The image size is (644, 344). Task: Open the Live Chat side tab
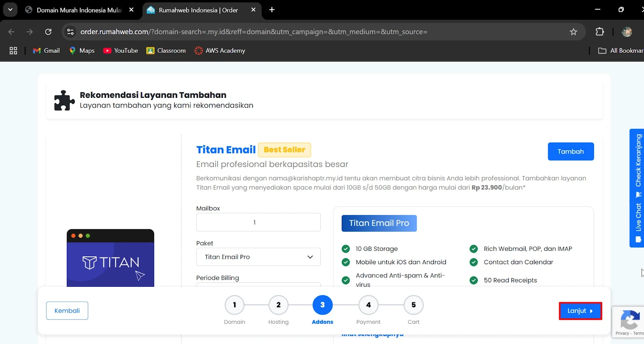(x=638, y=222)
